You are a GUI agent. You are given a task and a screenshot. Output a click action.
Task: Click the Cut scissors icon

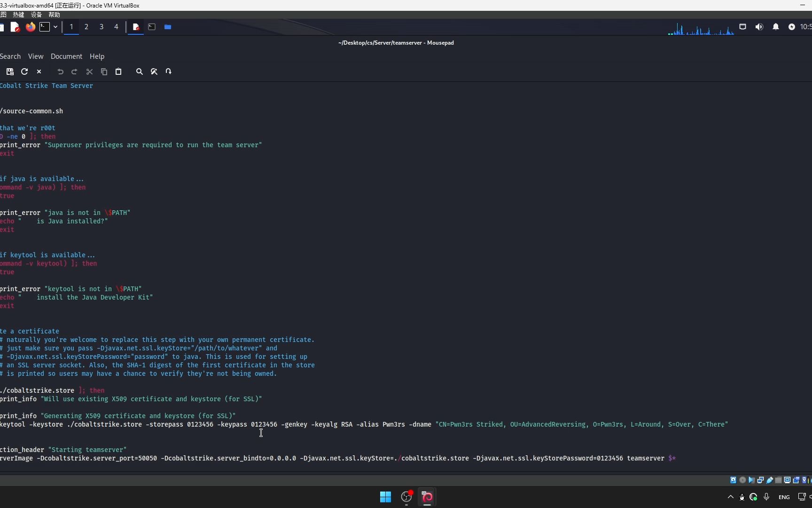click(x=89, y=71)
